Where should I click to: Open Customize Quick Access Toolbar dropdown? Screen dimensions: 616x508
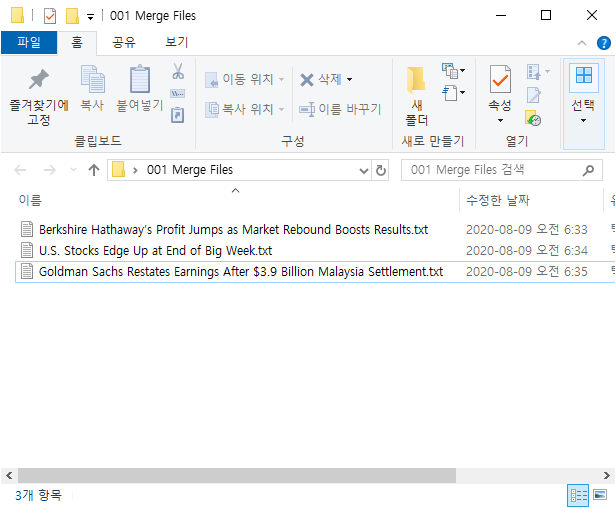point(90,17)
